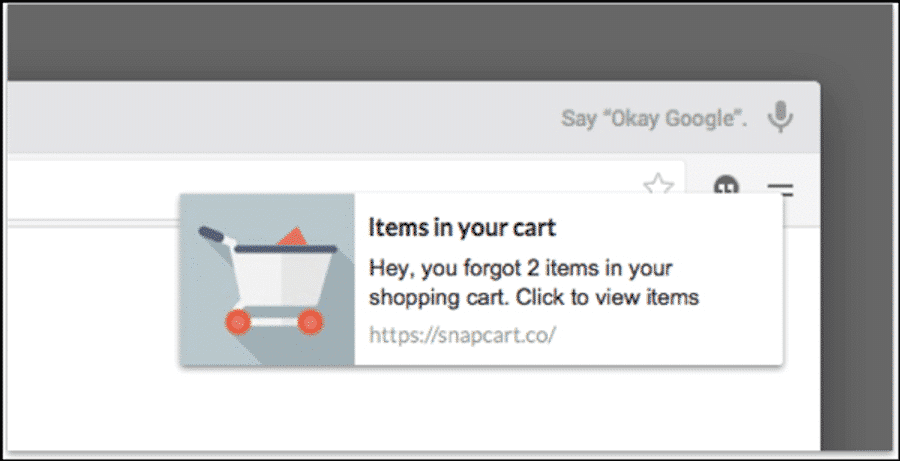Open the round face extension icon
Screen dimensions: 900x462
pyautogui.click(x=726, y=185)
